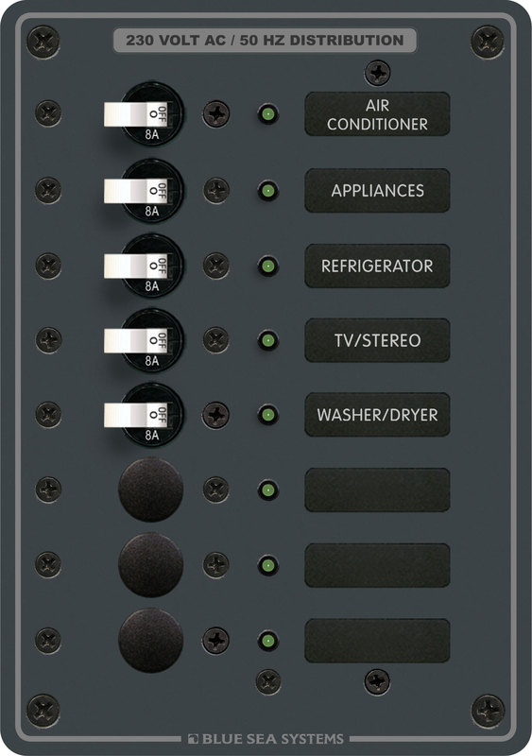Click the first empty label plate
This screenshot has height=756, width=532.
click(x=377, y=490)
